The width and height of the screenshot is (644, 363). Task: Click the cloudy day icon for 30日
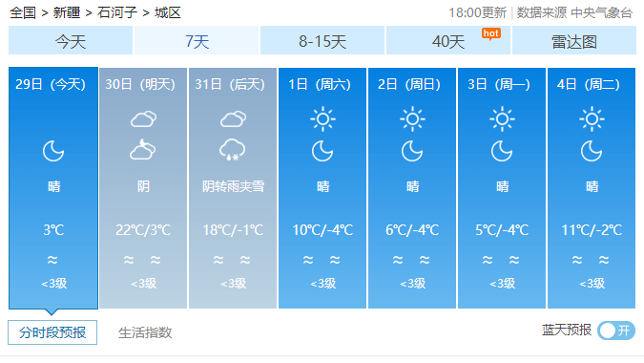143,119
